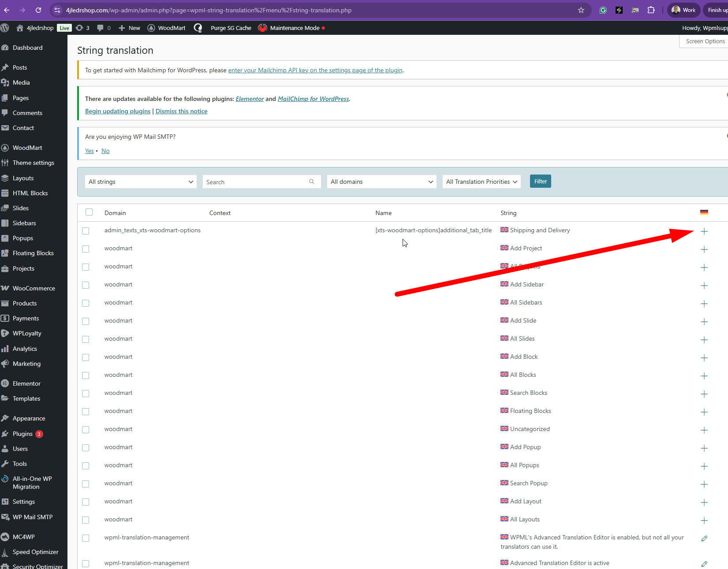Image resolution: width=728 pixels, height=569 pixels.
Task: Click the browser reload page icon
Action: click(38, 10)
